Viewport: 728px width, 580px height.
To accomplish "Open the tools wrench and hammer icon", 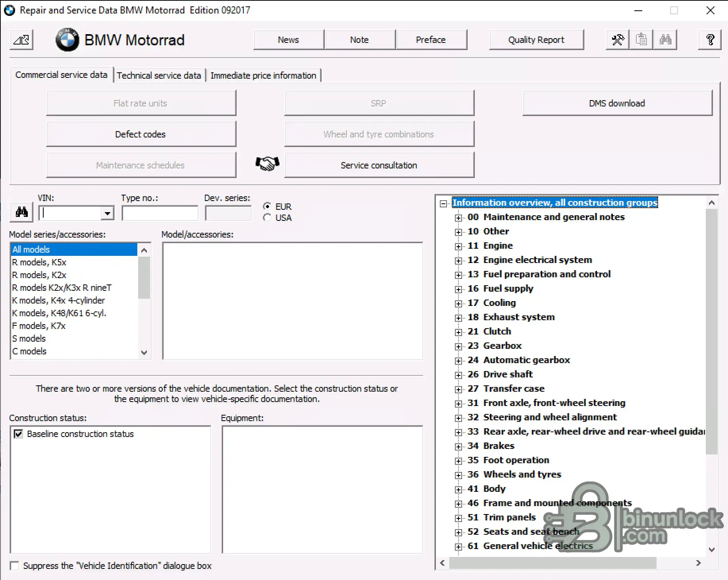I will [618, 40].
